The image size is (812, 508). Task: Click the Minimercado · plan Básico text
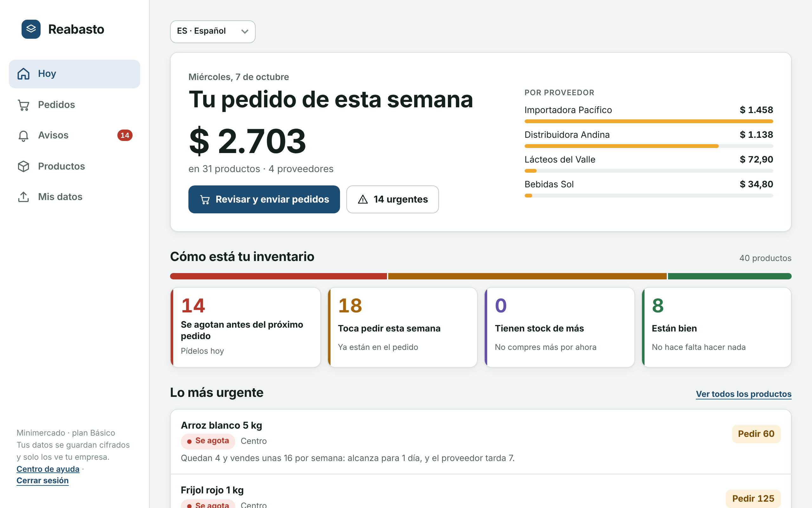[x=66, y=433]
